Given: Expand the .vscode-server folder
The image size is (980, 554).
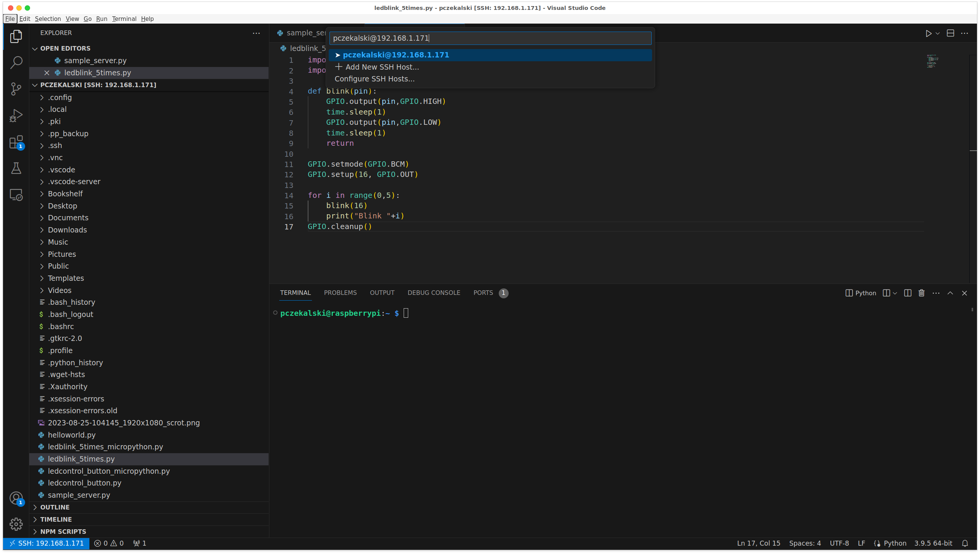Looking at the screenshot, I should pos(74,181).
